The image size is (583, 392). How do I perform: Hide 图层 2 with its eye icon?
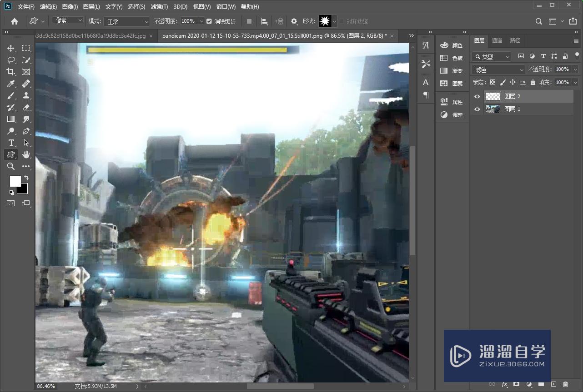pos(477,96)
